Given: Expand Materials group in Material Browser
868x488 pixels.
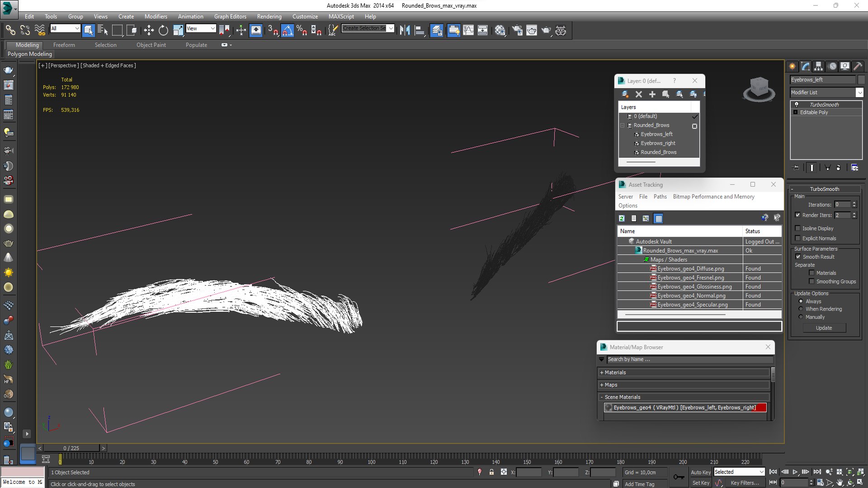Looking at the screenshot, I should click(684, 372).
